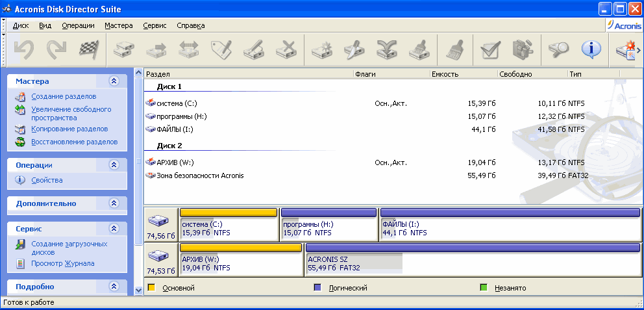Sort by the Емкость column header
This screenshot has width=644, height=310.
(x=464, y=74)
